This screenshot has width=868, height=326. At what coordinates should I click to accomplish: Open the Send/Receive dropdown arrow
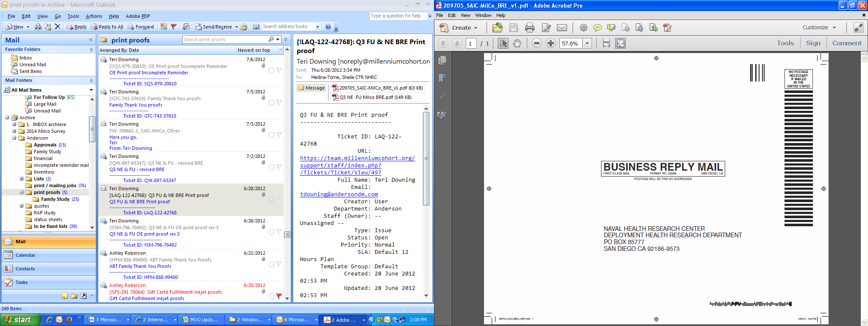[x=236, y=27]
